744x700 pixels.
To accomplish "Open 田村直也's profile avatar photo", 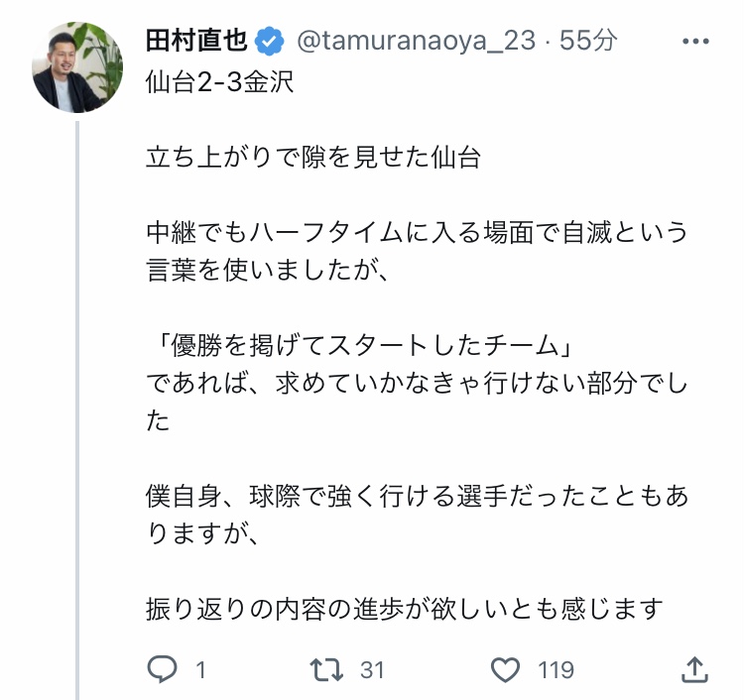I will (x=77, y=66).
